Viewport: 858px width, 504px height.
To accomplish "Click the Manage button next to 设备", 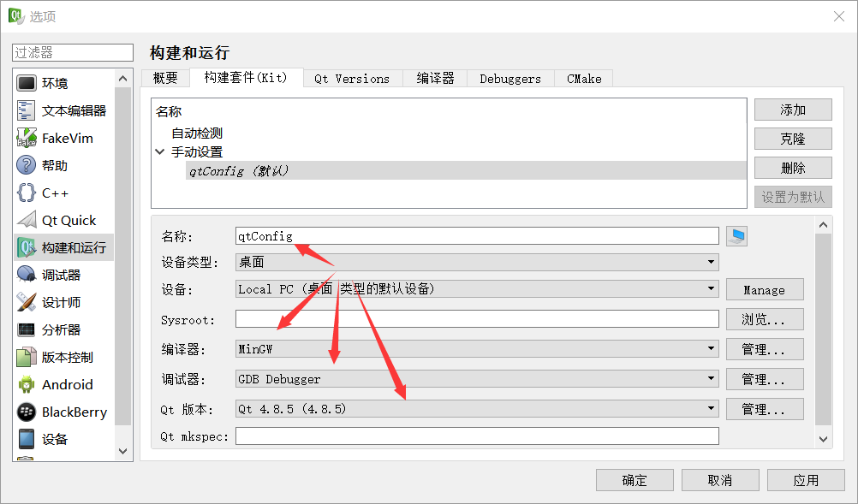I will coord(765,290).
